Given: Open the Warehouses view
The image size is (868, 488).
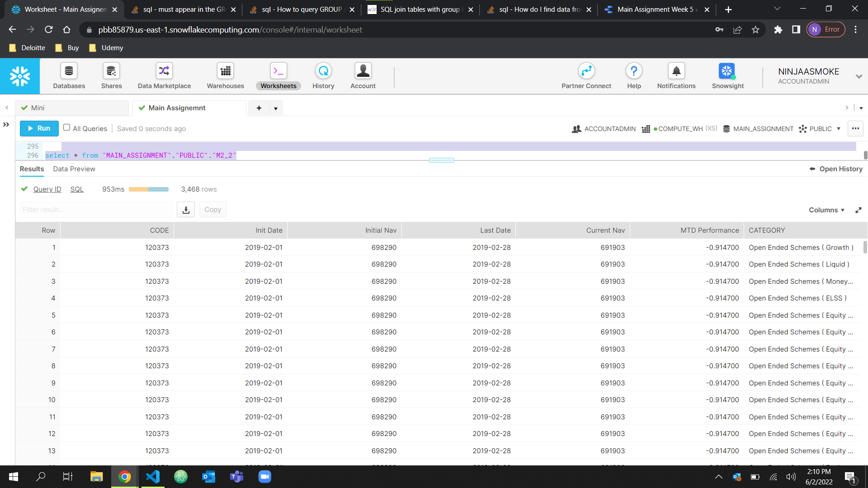Looking at the screenshot, I should [x=225, y=76].
